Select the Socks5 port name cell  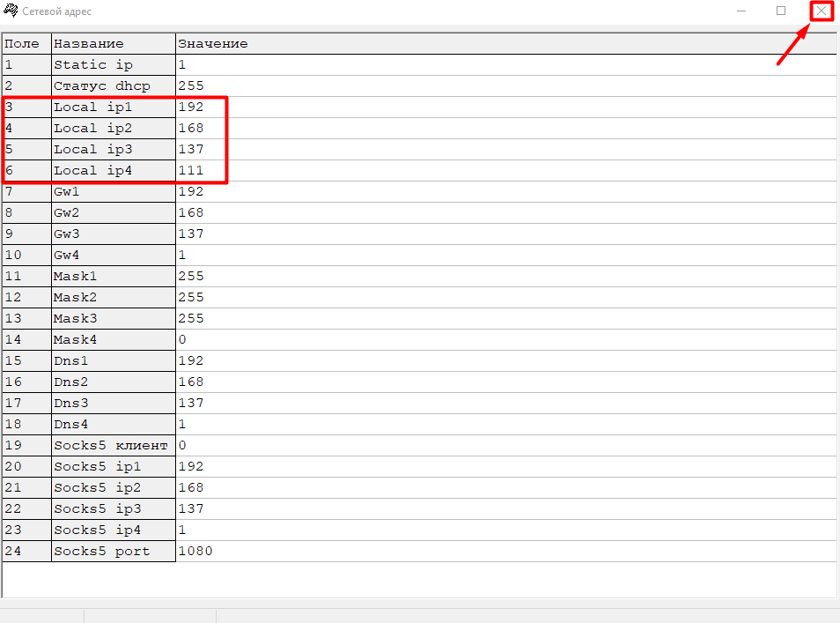[x=114, y=552]
